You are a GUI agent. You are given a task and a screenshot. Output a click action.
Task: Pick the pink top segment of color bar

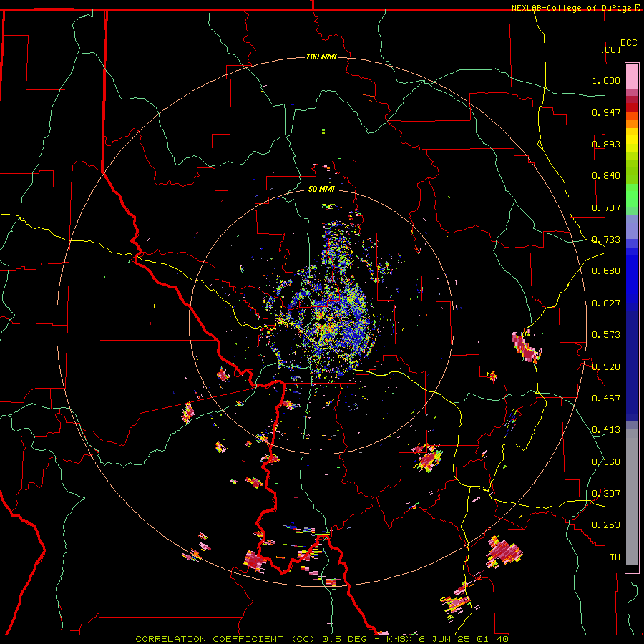click(632, 76)
